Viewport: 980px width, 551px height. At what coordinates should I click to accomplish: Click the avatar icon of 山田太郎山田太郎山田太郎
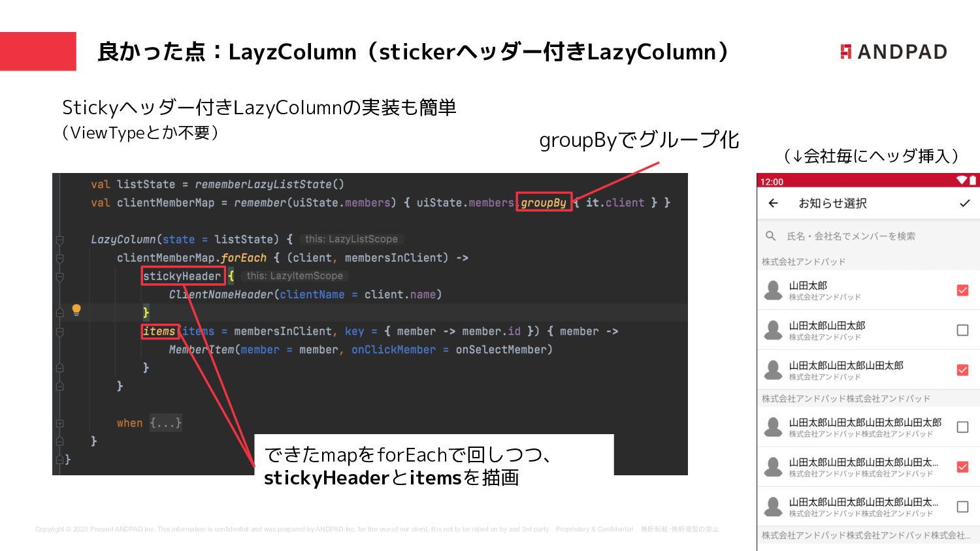tap(774, 370)
